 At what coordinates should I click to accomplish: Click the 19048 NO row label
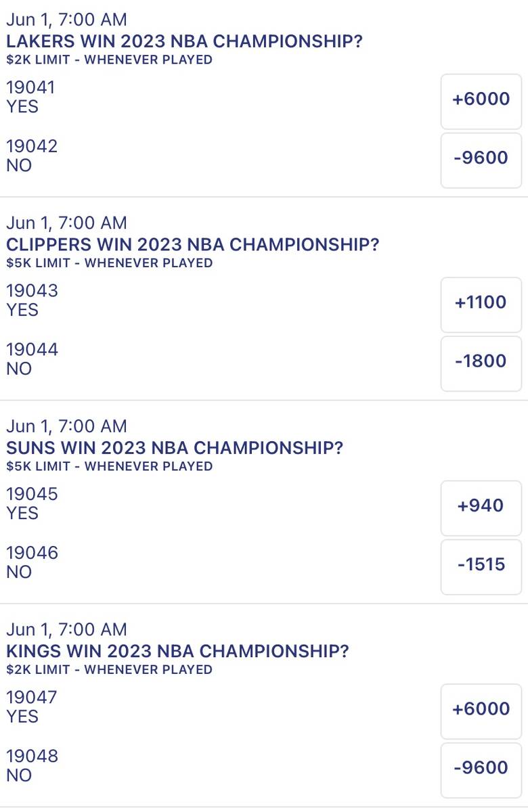[x=32, y=765]
